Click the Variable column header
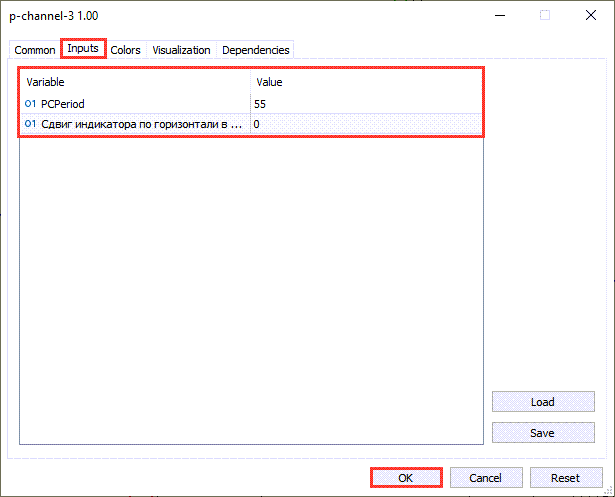 pyautogui.click(x=135, y=82)
